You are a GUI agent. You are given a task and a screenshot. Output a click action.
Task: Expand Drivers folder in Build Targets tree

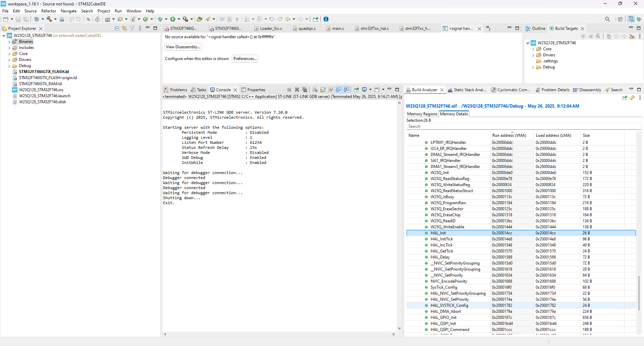pyautogui.click(x=533, y=55)
